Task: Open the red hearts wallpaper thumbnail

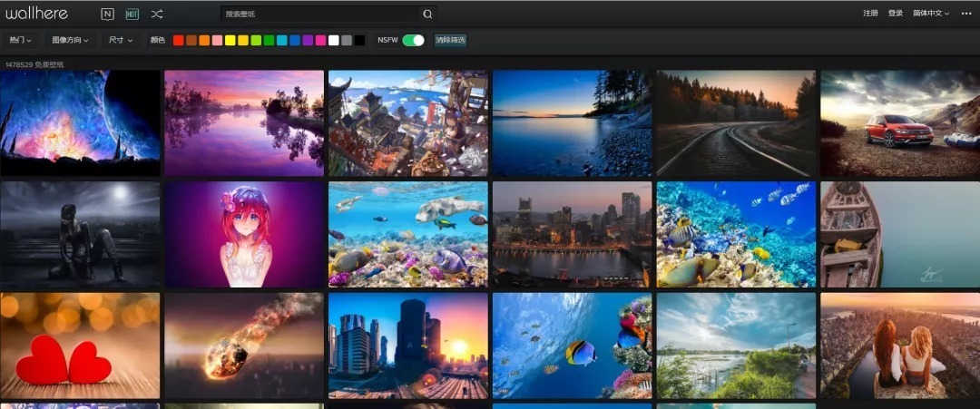Action: [x=80, y=346]
